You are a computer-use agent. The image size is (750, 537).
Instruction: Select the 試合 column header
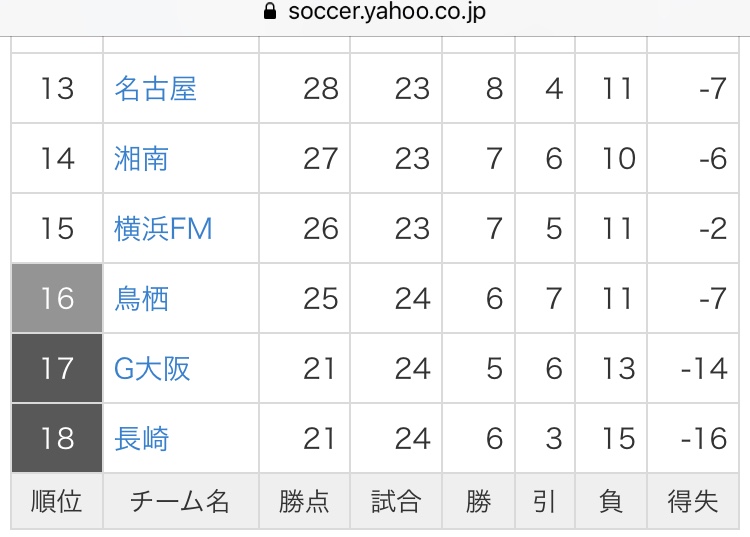[x=396, y=501]
